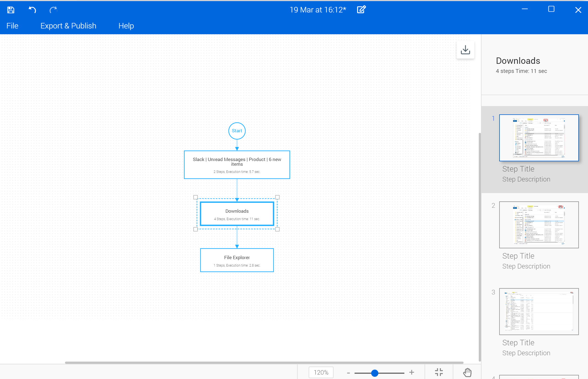
Task: Click the 120% zoom percentage field
Action: (x=321, y=372)
